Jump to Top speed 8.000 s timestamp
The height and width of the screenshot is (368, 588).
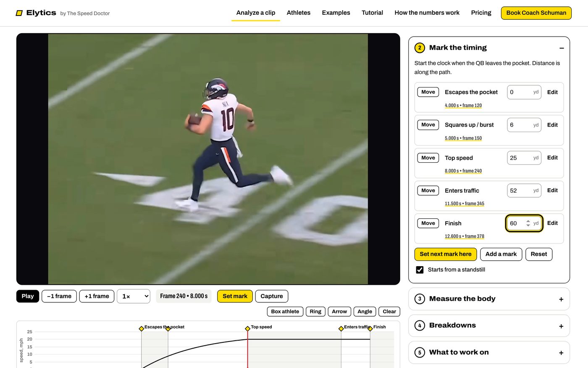click(463, 171)
